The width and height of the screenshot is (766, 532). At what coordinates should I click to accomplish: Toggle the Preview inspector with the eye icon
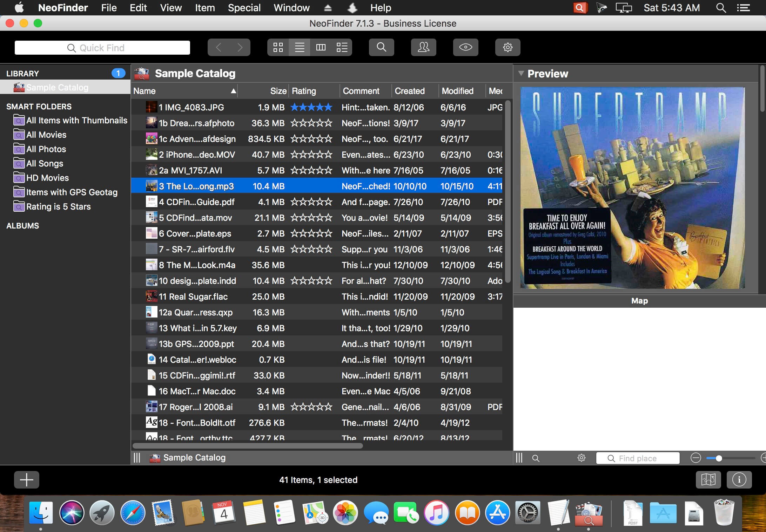(465, 47)
